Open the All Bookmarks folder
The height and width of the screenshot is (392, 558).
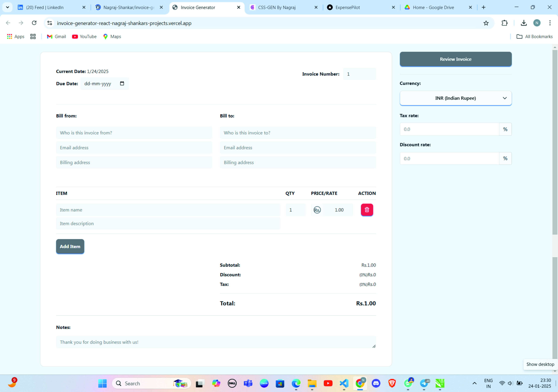point(534,36)
